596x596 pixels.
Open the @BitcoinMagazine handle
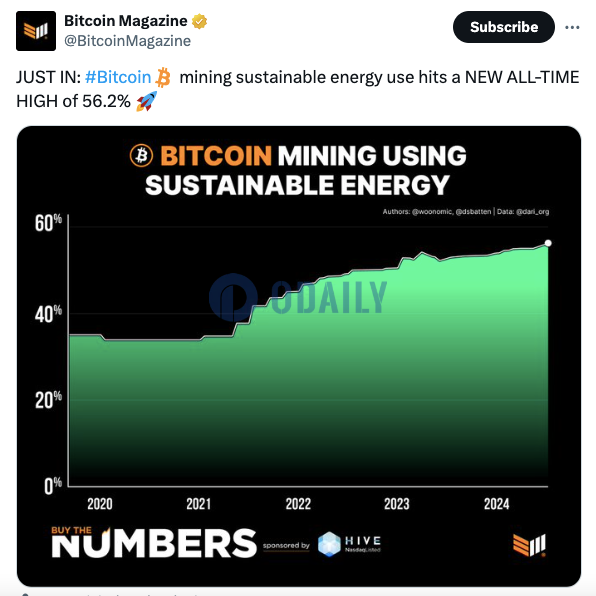point(128,41)
